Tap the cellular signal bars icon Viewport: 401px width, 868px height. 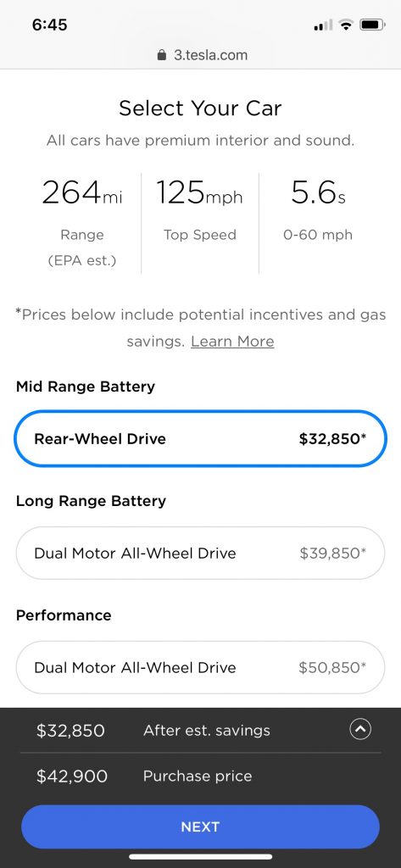324,25
